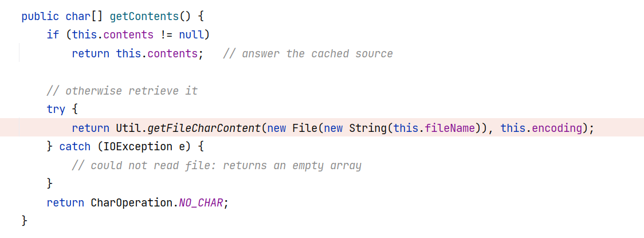Click the "could not read file" comment

coord(217,166)
